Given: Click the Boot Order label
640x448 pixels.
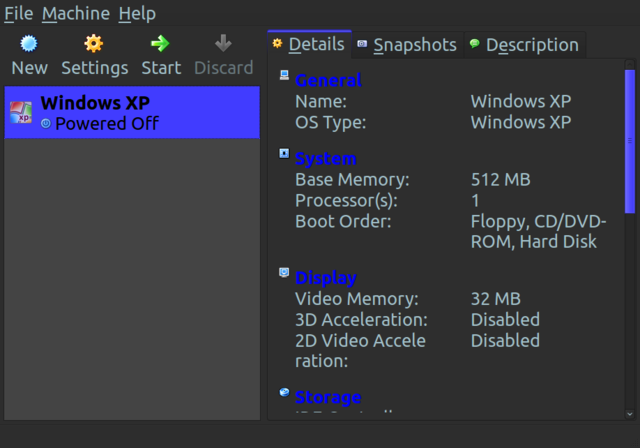Looking at the screenshot, I should pos(343,221).
